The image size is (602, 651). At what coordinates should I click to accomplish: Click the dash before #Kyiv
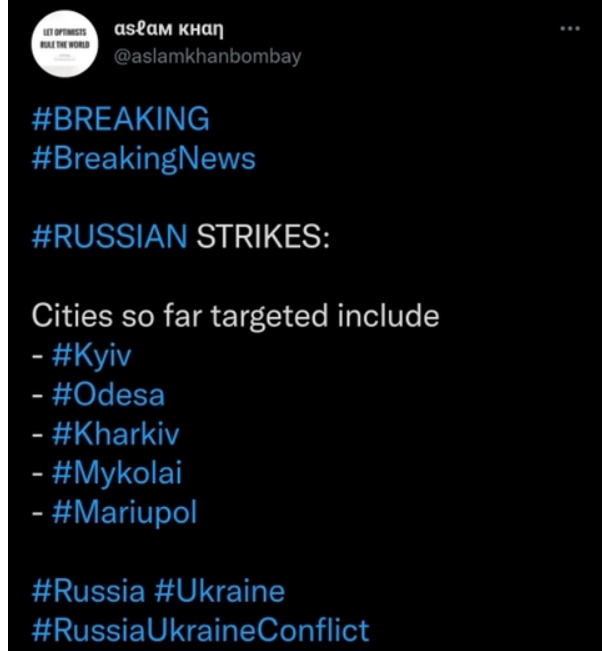point(38,356)
